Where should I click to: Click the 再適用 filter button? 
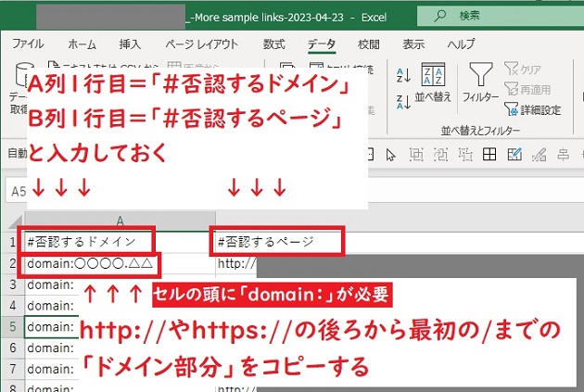[x=527, y=89]
